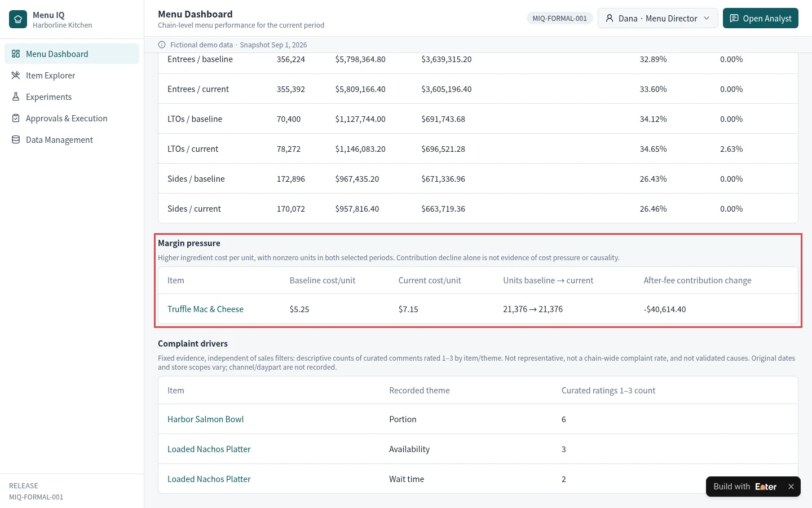812x508 pixels.
Task: Go to Item Explorer
Action: (x=72, y=76)
